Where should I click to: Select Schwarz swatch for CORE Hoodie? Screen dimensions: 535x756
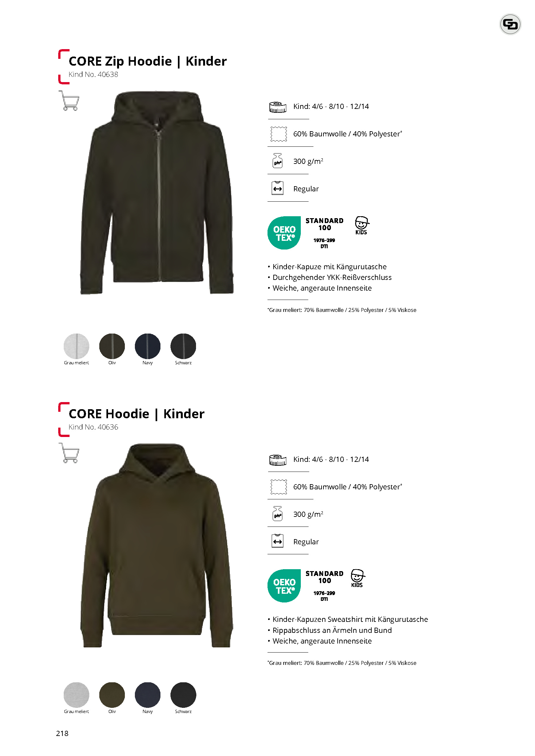(183, 695)
